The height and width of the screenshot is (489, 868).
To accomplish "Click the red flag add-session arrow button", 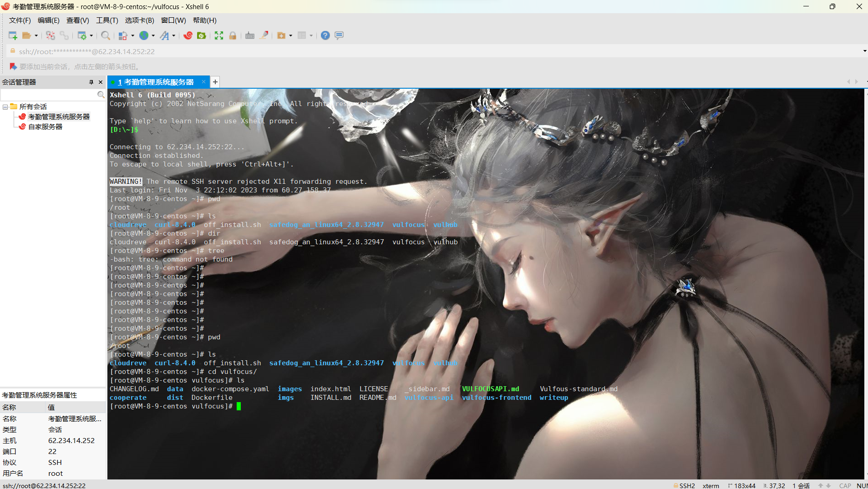I will 13,66.
